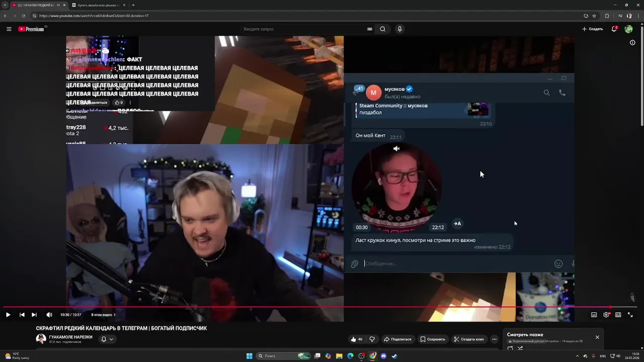Open Steam from taskbar

[x=394, y=356]
